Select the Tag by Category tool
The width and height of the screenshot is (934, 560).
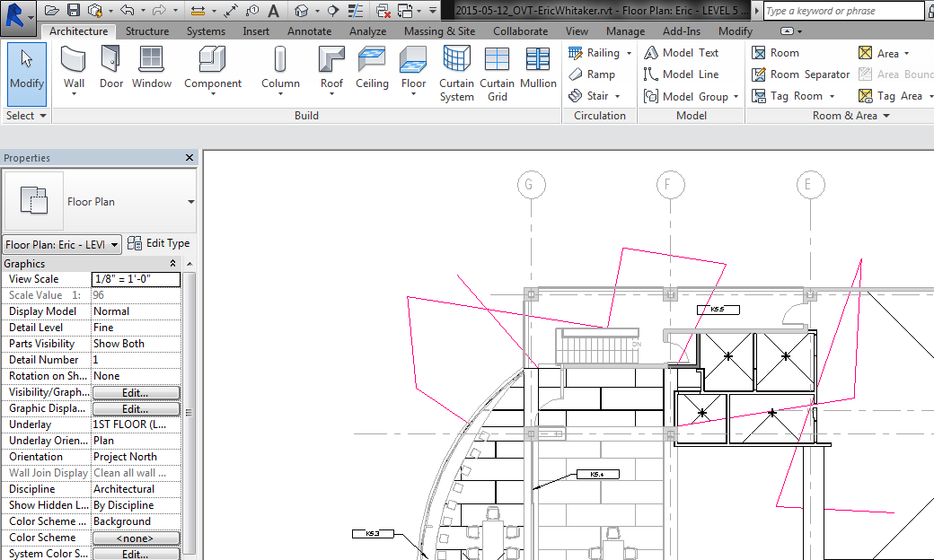(x=252, y=10)
